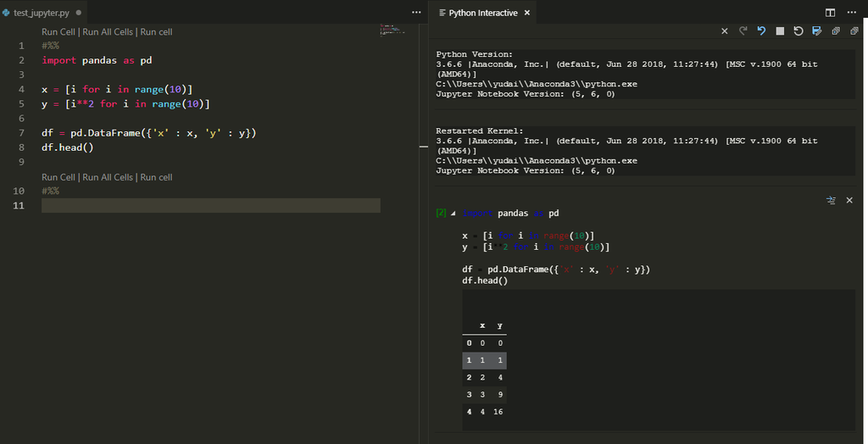868x444 pixels.
Task: Click the y column header in output table
Action: point(500,325)
